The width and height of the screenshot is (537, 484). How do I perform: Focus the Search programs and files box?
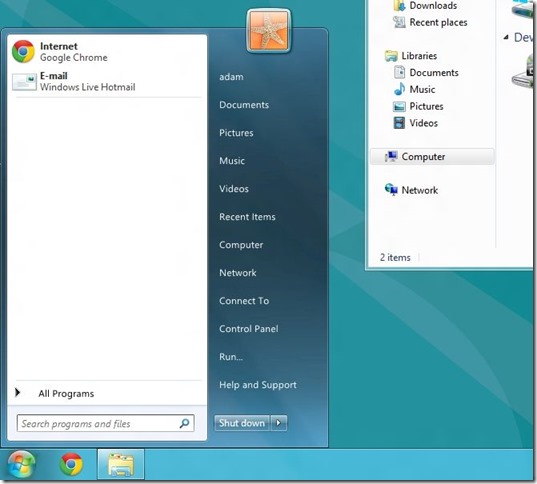[x=105, y=423]
